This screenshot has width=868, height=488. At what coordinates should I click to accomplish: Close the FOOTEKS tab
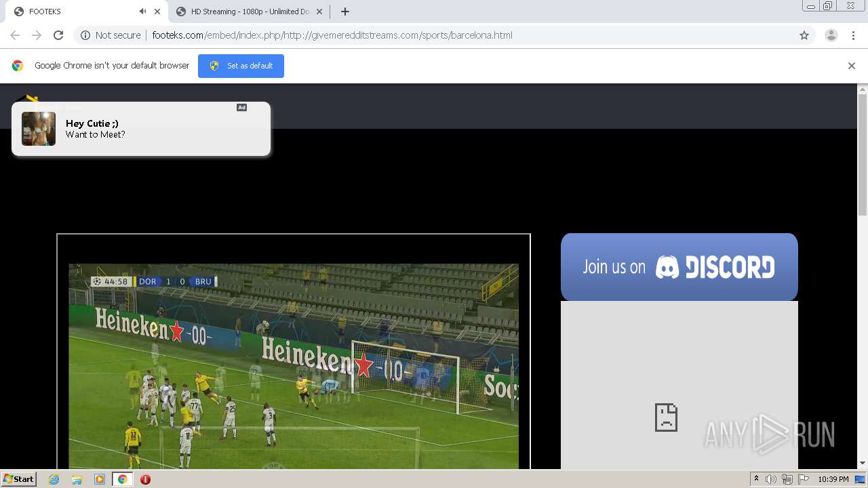(x=157, y=12)
